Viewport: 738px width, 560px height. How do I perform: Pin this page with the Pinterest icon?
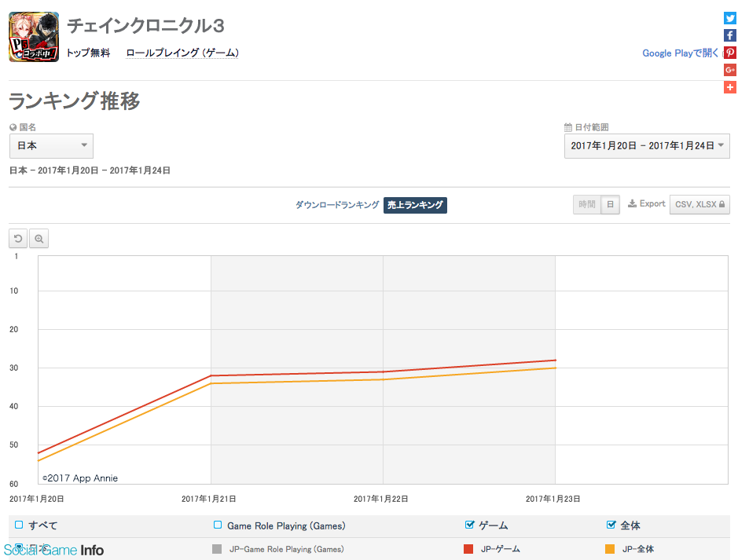point(729,53)
